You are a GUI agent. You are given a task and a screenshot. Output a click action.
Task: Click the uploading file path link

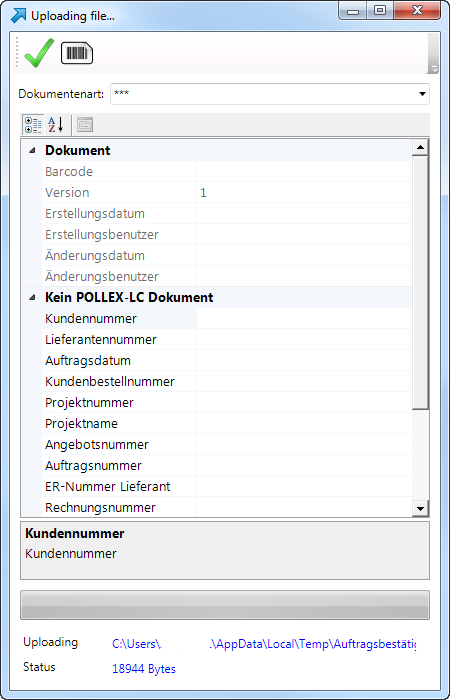click(x=264, y=644)
